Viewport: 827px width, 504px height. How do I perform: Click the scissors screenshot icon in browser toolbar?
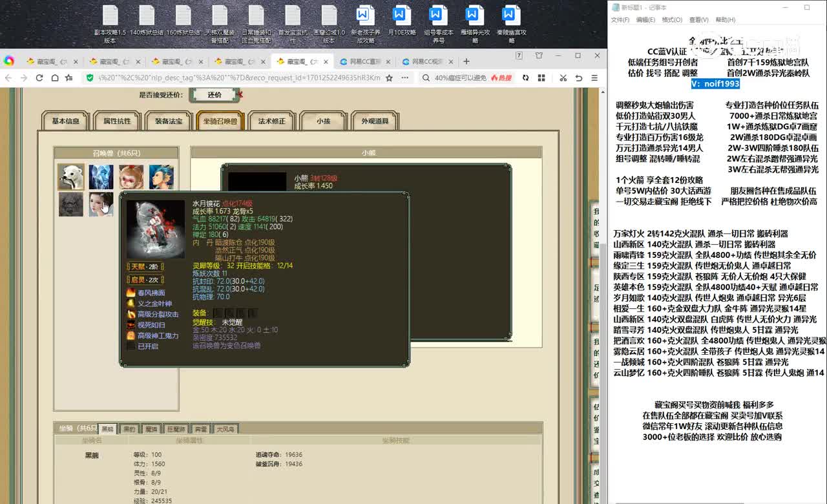tap(563, 78)
